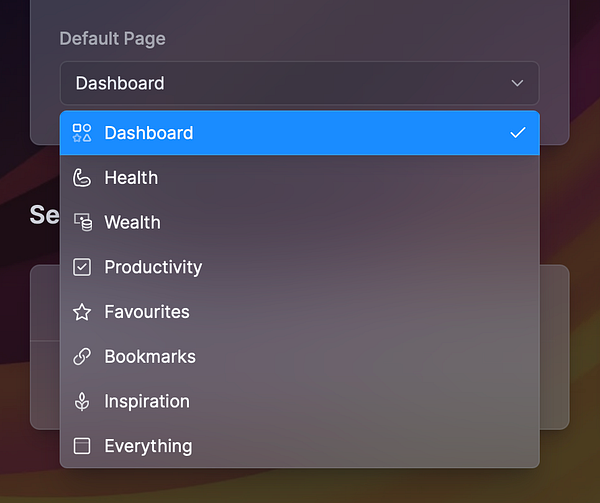The height and width of the screenshot is (503, 600).
Task: Click the Dashboard shapes icon in the list
Action: [82, 133]
